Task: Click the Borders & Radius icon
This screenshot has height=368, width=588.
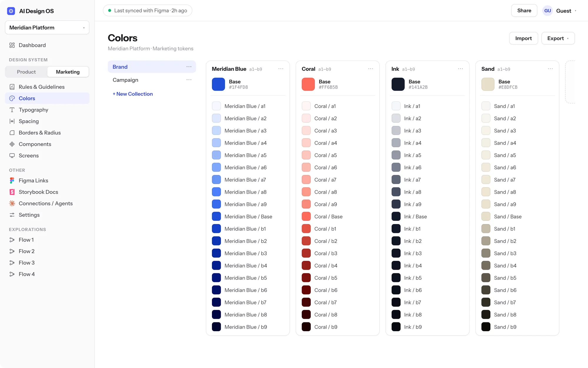Action: (x=12, y=133)
